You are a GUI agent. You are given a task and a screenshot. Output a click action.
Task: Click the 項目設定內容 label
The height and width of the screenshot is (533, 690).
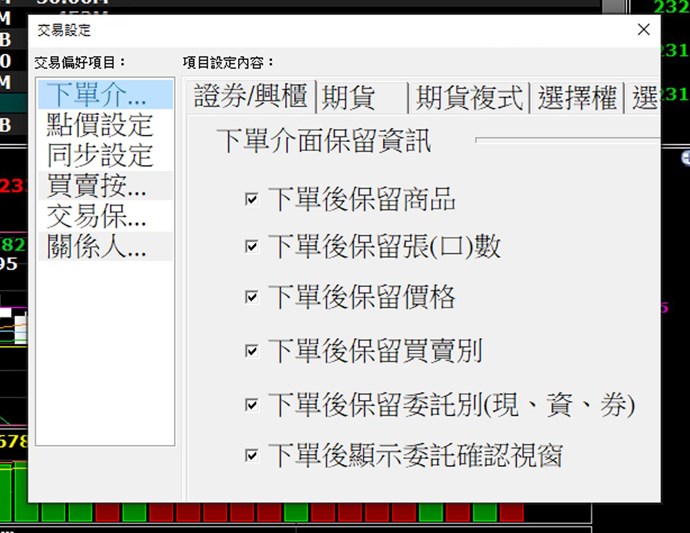[x=228, y=62]
